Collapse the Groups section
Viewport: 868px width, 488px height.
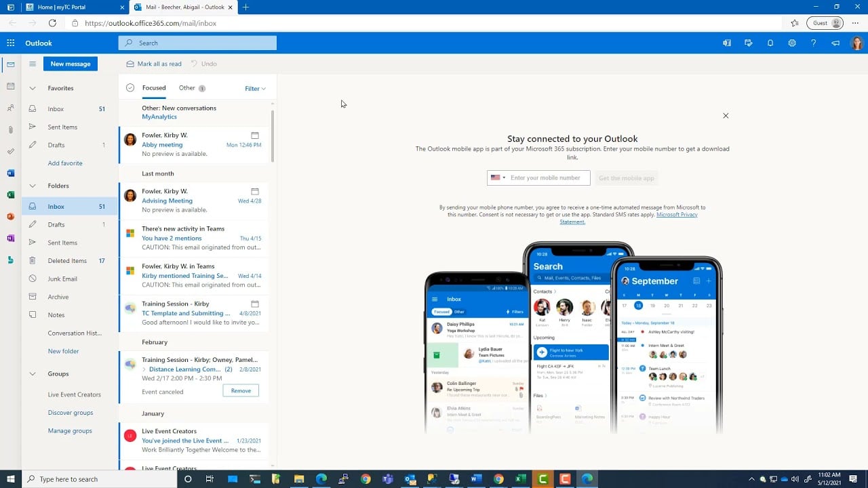tap(32, 373)
